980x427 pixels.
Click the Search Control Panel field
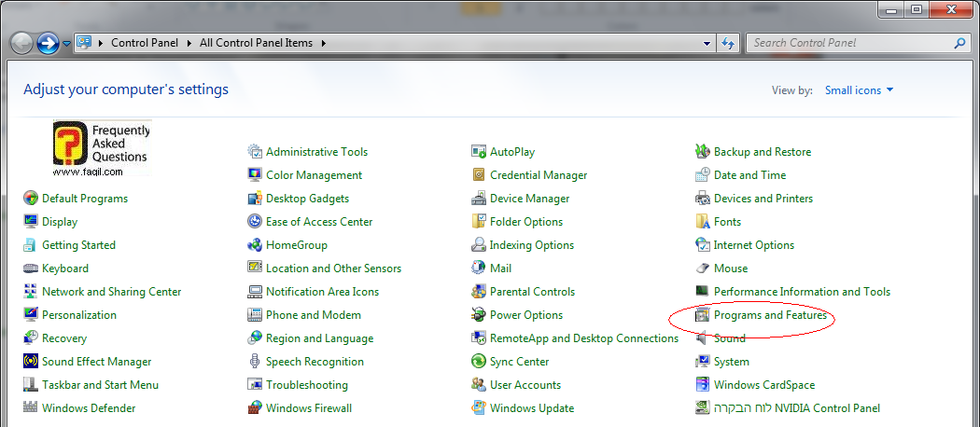(849, 43)
